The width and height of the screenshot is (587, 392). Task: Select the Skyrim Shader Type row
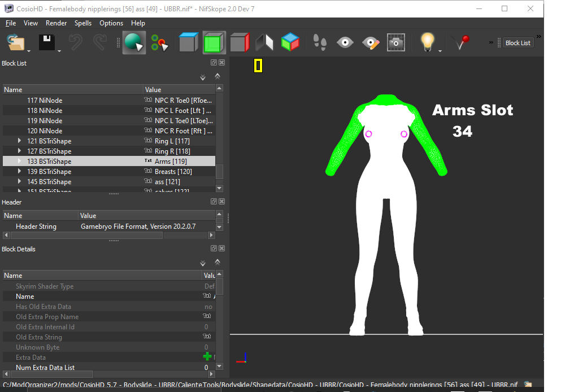109,286
